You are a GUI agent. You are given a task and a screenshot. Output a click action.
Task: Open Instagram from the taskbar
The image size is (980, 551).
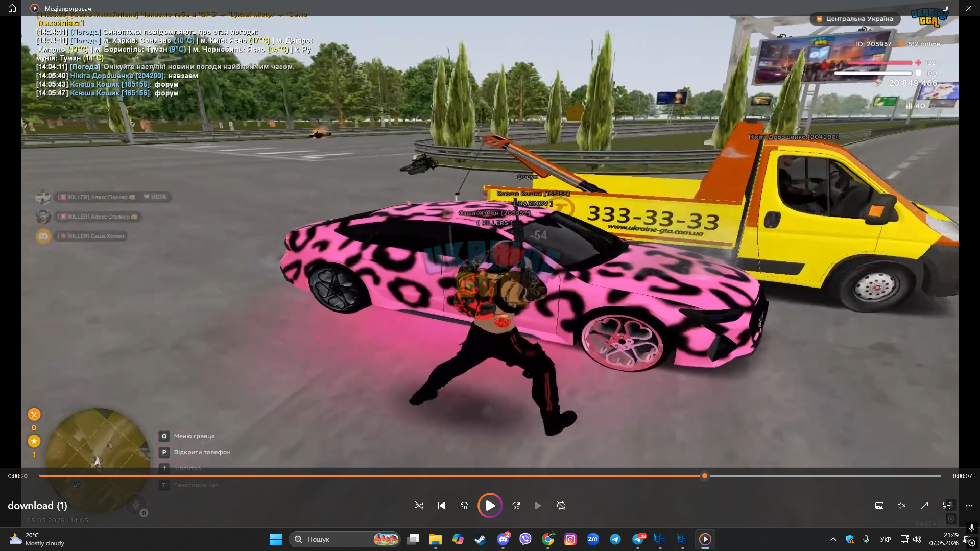[570, 539]
